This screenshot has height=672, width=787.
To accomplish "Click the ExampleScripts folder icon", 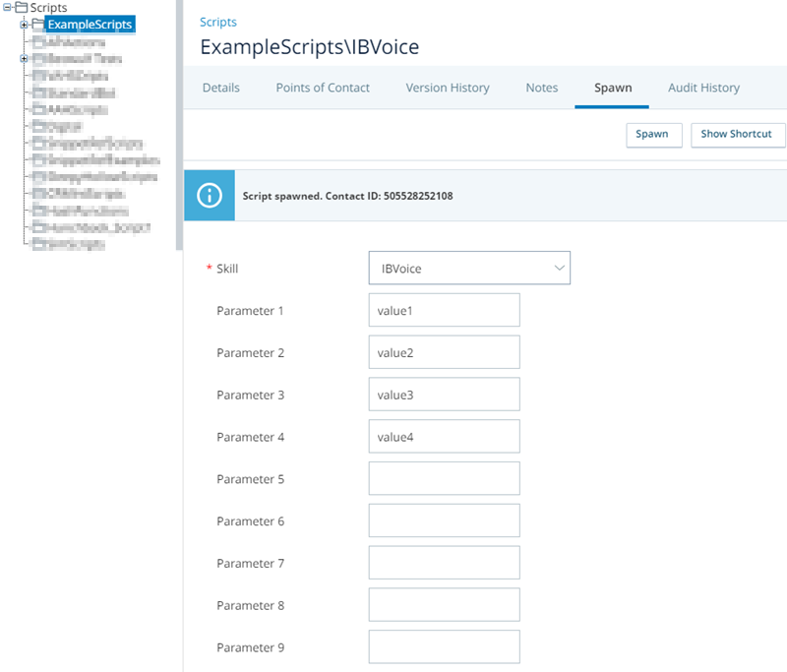I will pos(37,24).
